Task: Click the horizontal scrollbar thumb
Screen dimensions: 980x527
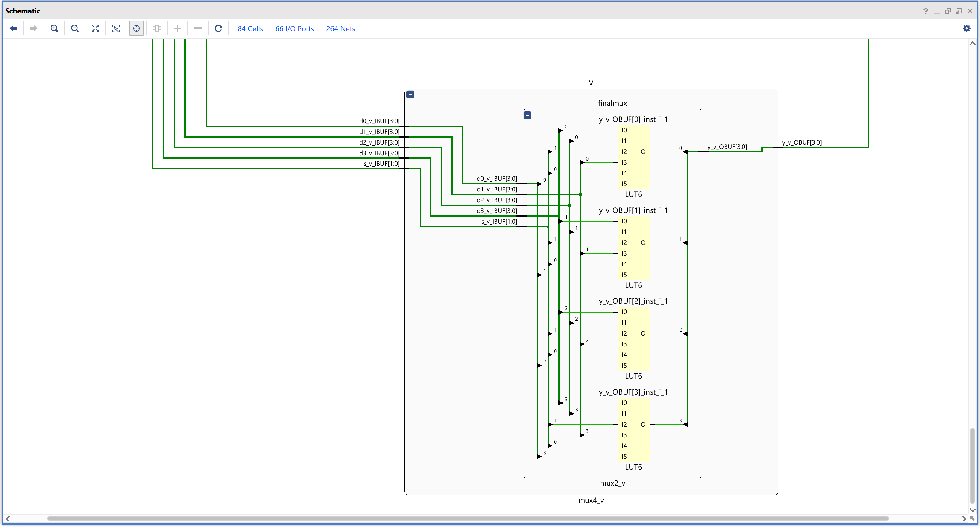Action: (468, 518)
